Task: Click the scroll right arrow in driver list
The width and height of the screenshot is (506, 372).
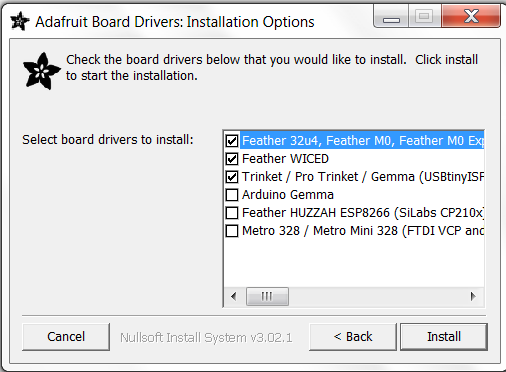Action: click(473, 296)
